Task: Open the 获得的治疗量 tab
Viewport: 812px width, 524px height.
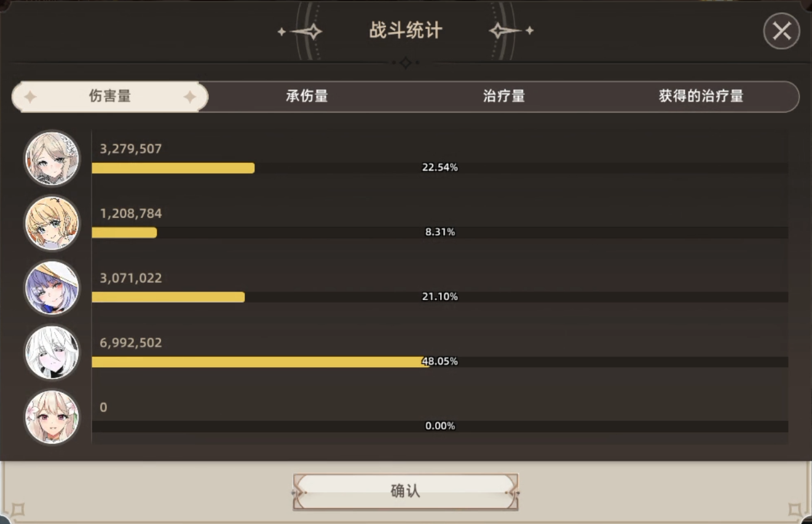Action: [701, 97]
